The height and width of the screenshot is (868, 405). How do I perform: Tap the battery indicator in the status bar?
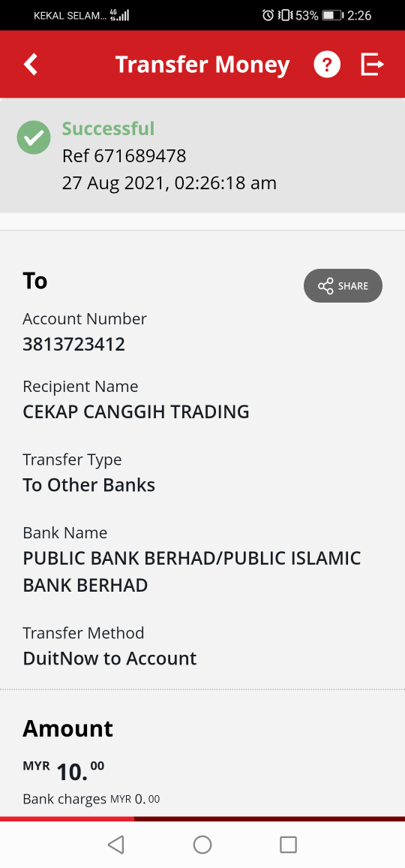[x=333, y=15]
